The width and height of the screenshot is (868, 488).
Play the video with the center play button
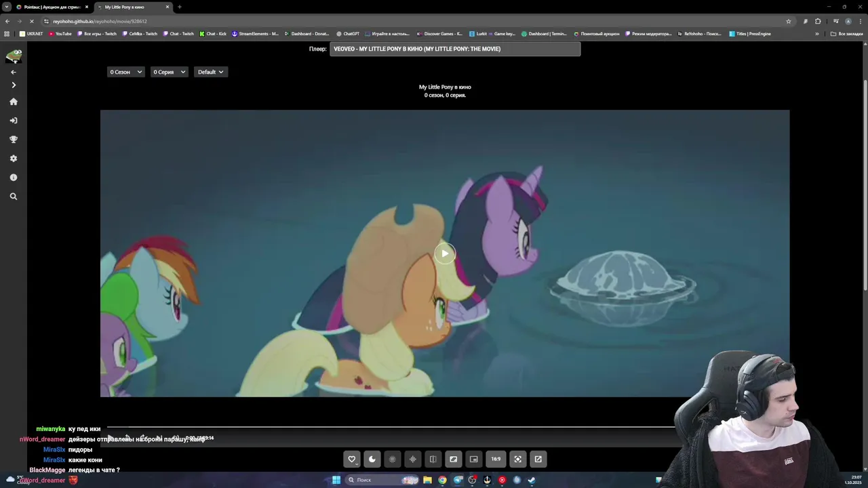[445, 253]
